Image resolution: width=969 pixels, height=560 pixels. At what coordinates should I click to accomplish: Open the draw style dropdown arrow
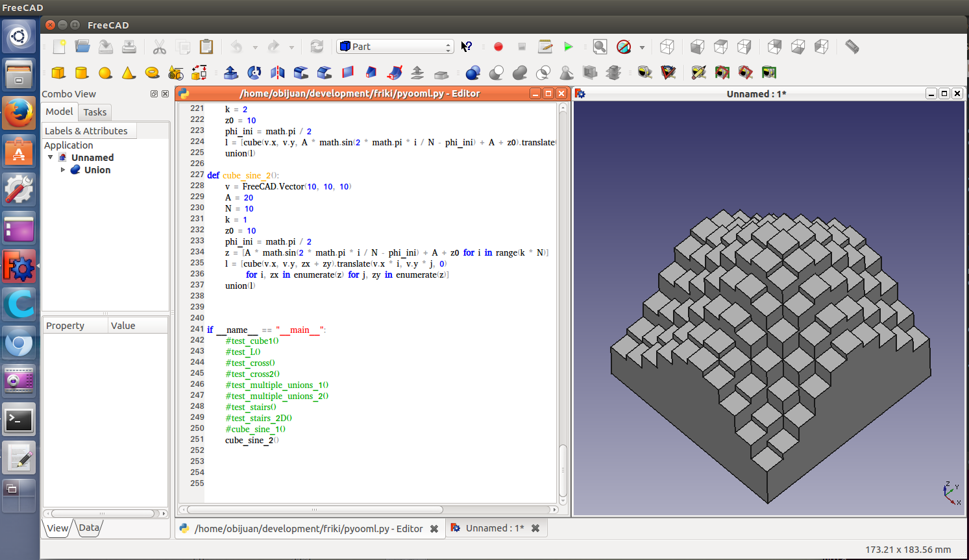642,47
